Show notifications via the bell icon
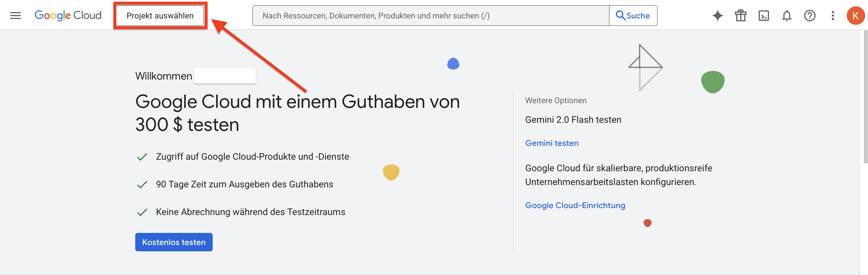Image resolution: width=868 pixels, height=275 pixels. click(787, 16)
